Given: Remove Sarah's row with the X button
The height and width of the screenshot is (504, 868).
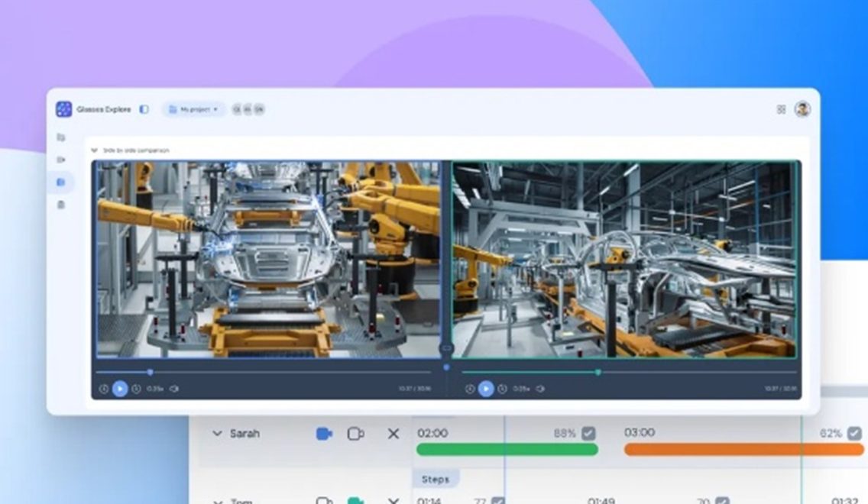Looking at the screenshot, I should pyautogui.click(x=394, y=434).
